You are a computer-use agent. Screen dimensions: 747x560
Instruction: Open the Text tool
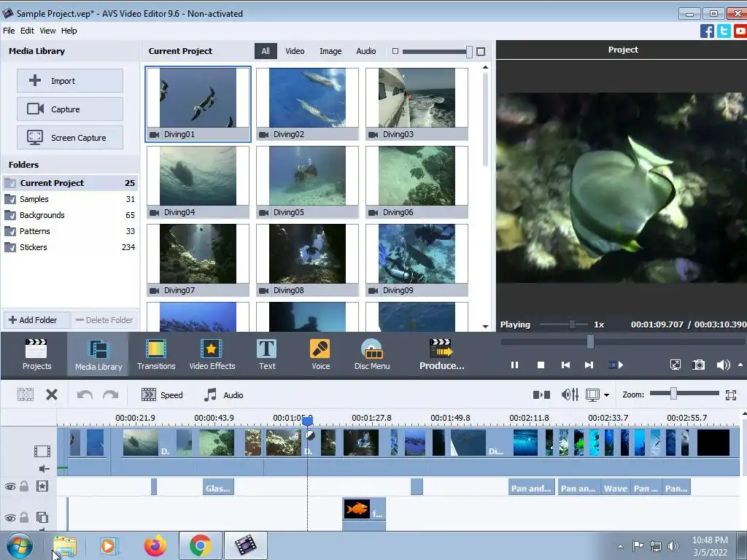pyautogui.click(x=267, y=354)
